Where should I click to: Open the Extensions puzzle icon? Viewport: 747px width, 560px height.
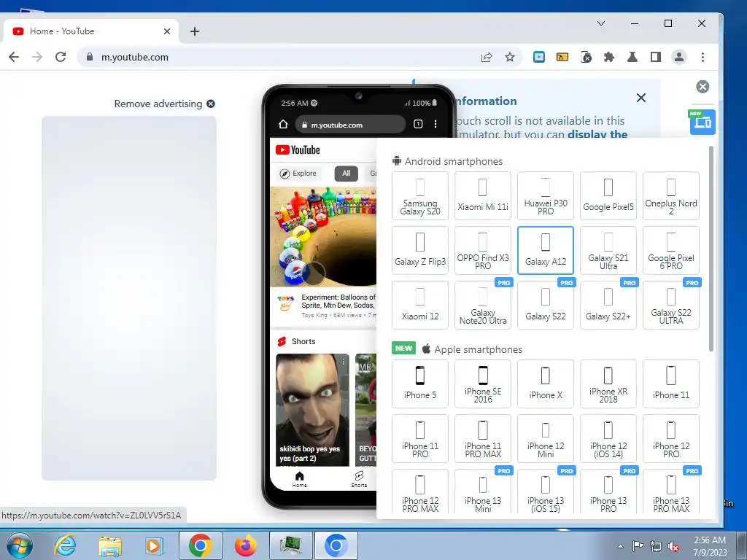tap(609, 57)
